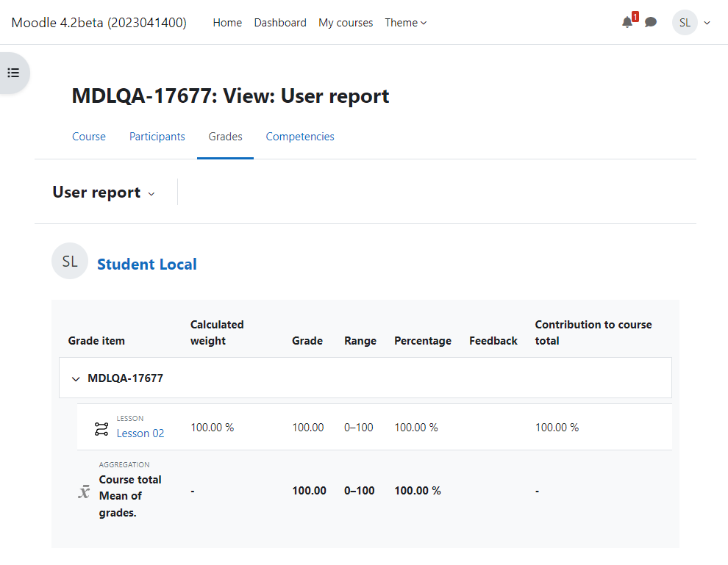Image resolution: width=728 pixels, height=565 pixels.
Task: Select the Grades tab
Action: [225, 137]
